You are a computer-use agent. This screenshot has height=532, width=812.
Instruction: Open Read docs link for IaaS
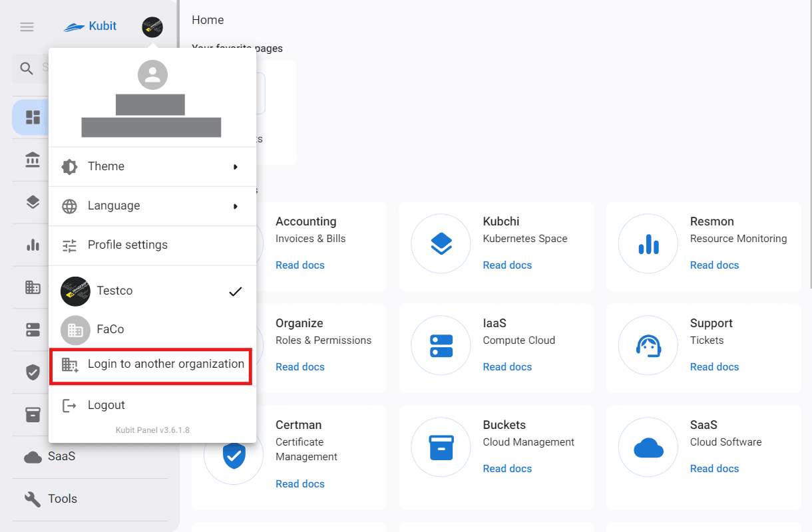coord(507,366)
